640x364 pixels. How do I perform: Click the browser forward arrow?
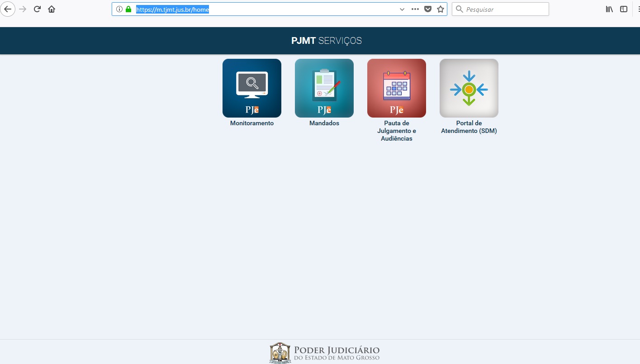23,9
